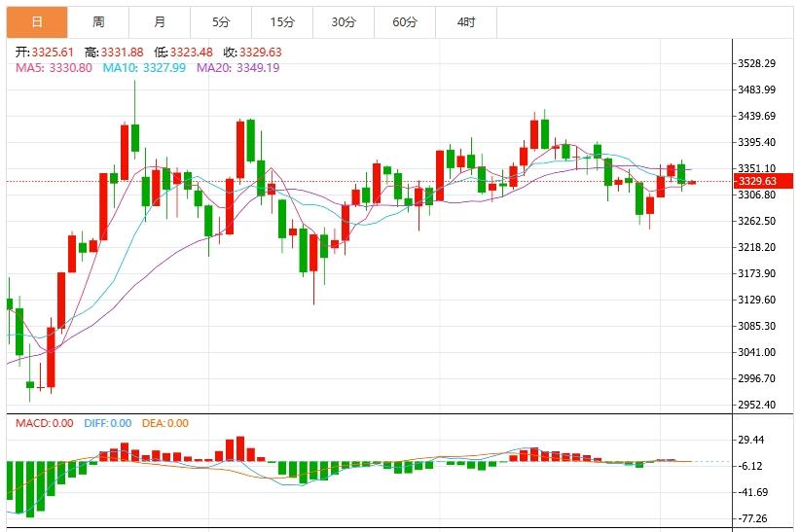Click the red 3329.63 price tag on axis
800x532 pixels.
coord(757,181)
